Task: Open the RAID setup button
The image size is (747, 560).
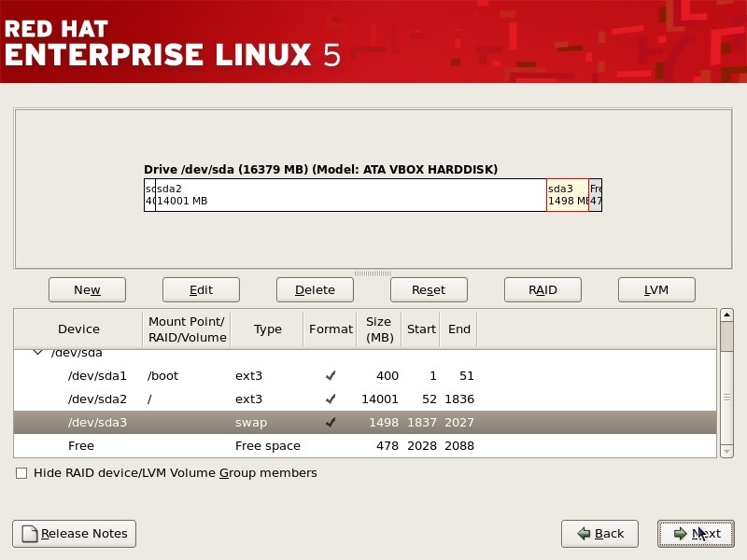Action: click(543, 289)
